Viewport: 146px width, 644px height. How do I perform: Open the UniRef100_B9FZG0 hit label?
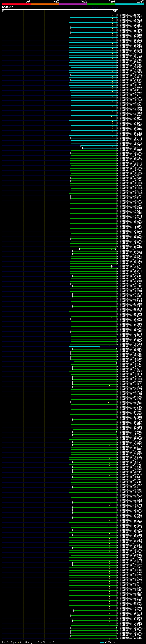click(x=131, y=15)
